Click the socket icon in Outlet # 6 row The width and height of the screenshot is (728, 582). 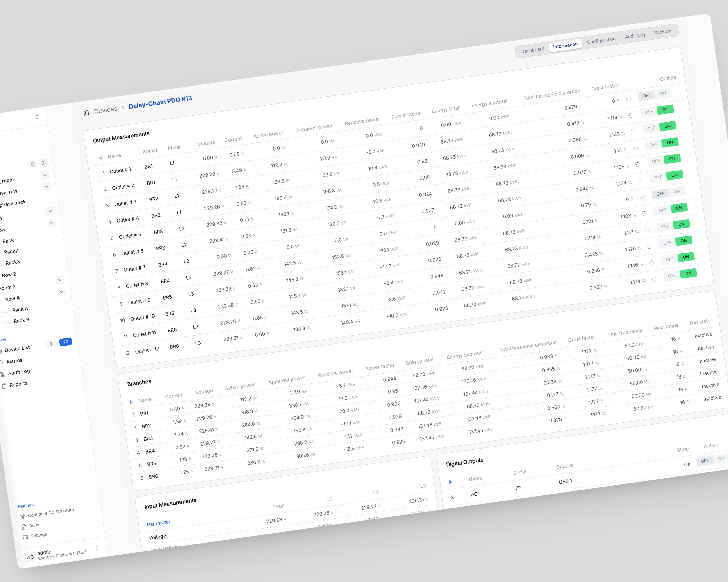coord(640,181)
